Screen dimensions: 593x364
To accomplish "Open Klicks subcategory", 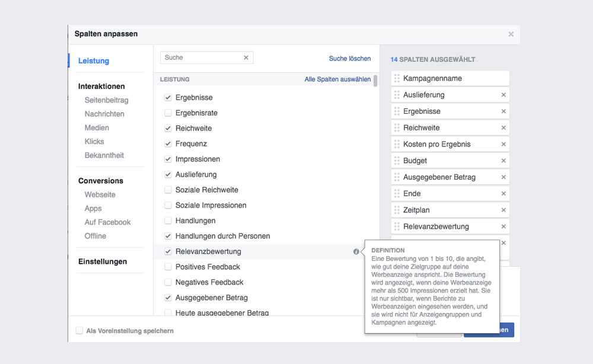I will point(94,141).
